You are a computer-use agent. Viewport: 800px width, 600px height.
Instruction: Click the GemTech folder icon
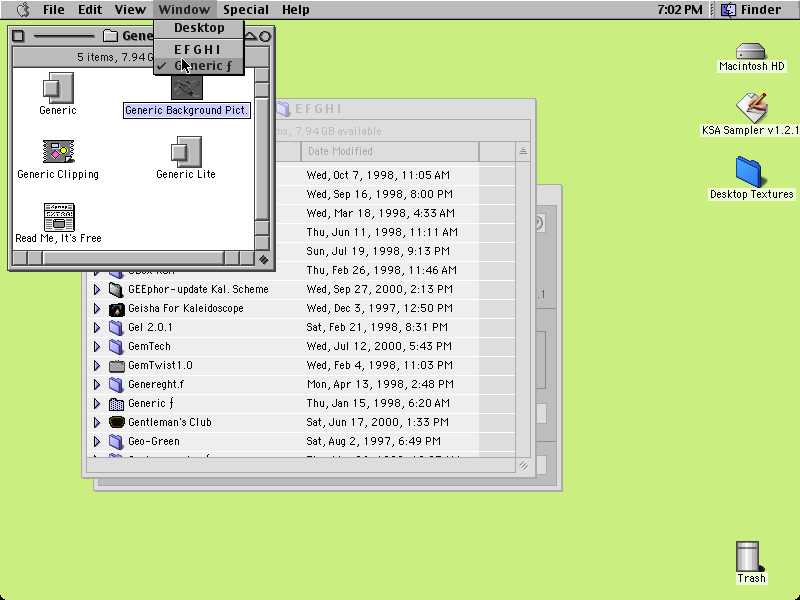(116, 346)
